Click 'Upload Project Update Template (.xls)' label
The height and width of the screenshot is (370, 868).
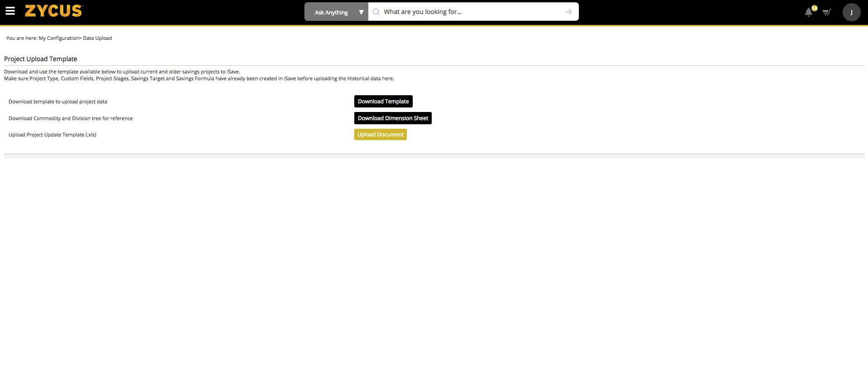pyautogui.click(x=53, y=135)
